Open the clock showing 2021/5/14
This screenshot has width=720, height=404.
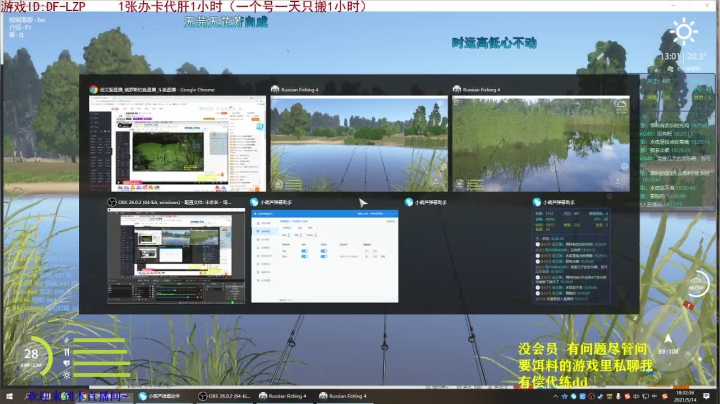685,397
